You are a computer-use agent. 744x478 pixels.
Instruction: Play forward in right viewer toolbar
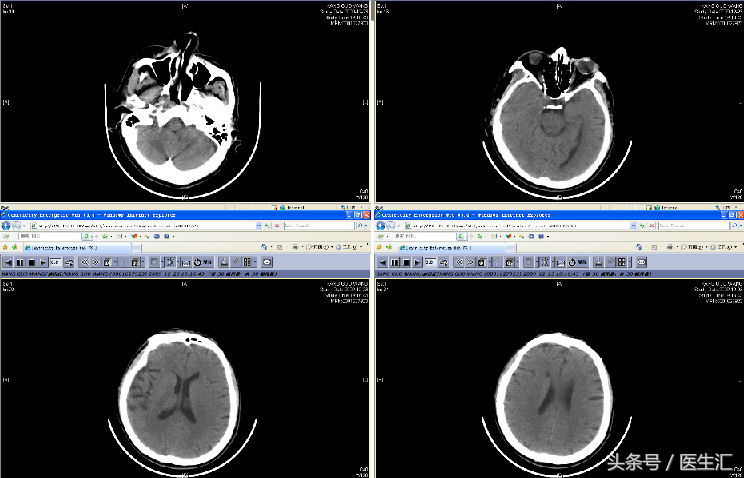point(417,262)
